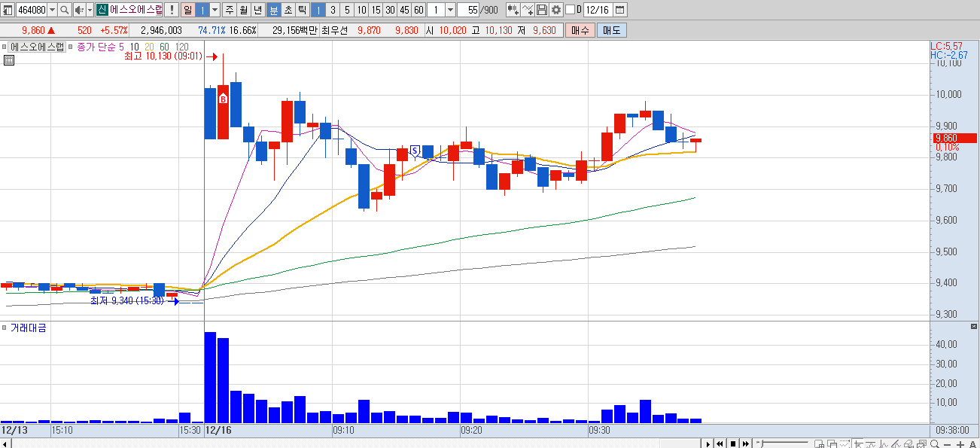980x448 pixels.
Task: Open the dropdown next to the speaker icon
Action: click(89, 10)
